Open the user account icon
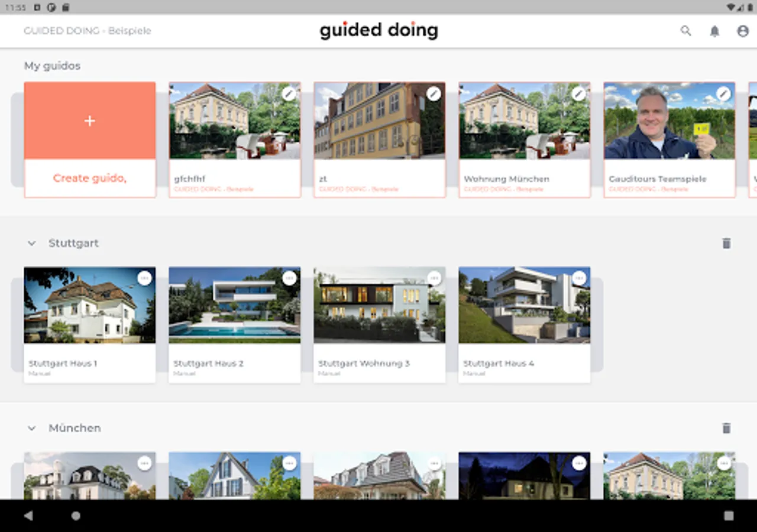Image resolution: width=757 pixels, height=532 pixels. click(743, 31)
